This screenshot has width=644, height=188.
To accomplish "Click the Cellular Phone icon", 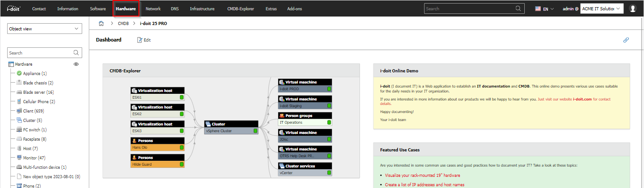I will 19,102.
